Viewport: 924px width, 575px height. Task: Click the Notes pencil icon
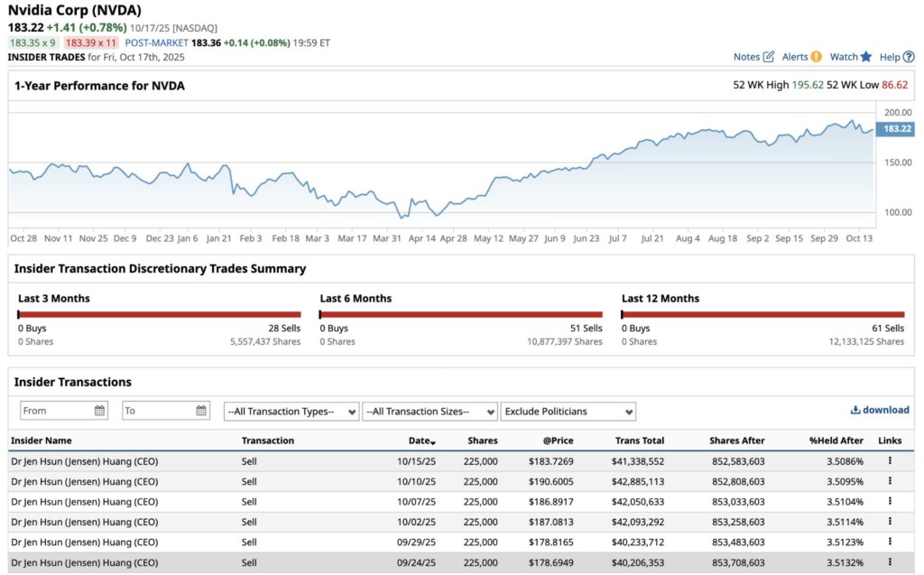[x=769, y=57]
